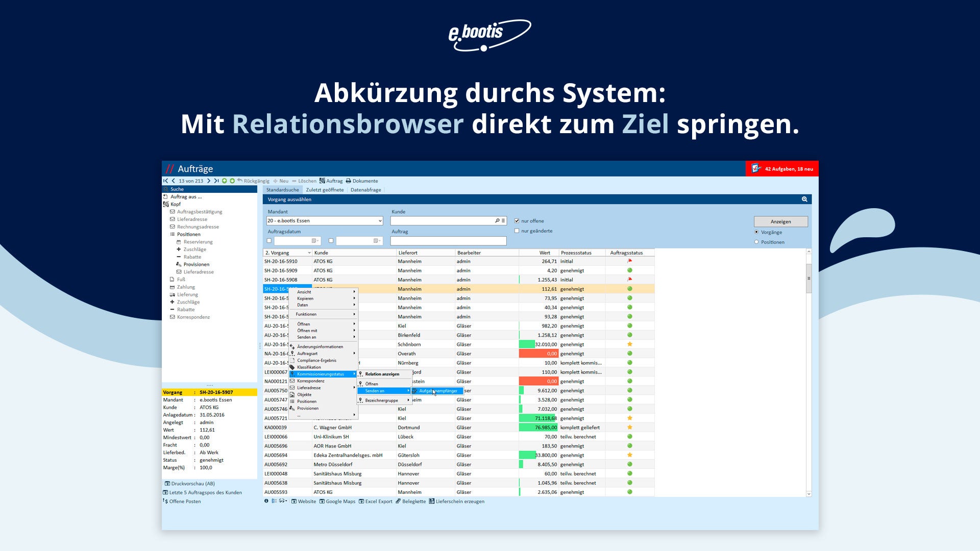This screenshot has width=980, height=551.
Task: Go to next record arrow
Action: pos(209,181)
